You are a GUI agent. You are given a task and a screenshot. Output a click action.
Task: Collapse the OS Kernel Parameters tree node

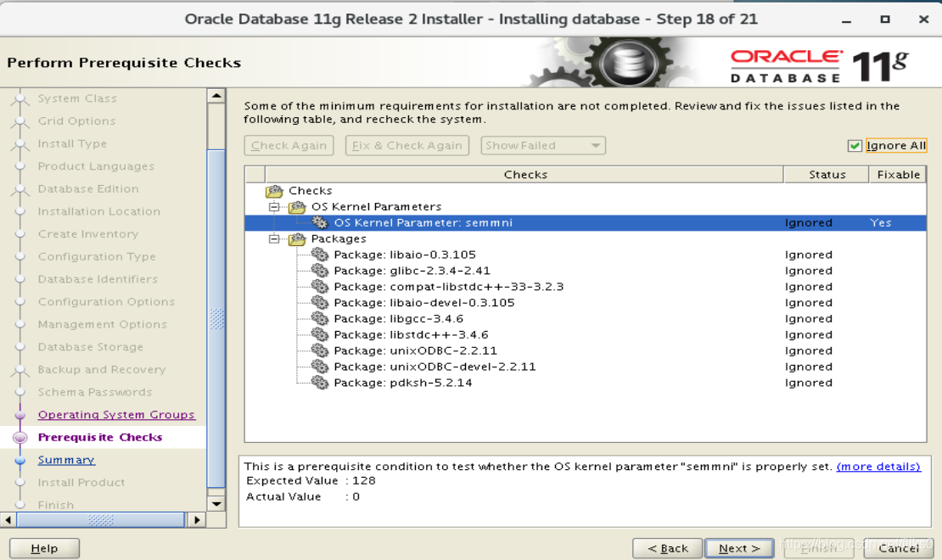pyautogui.click(x=274, y=207)
